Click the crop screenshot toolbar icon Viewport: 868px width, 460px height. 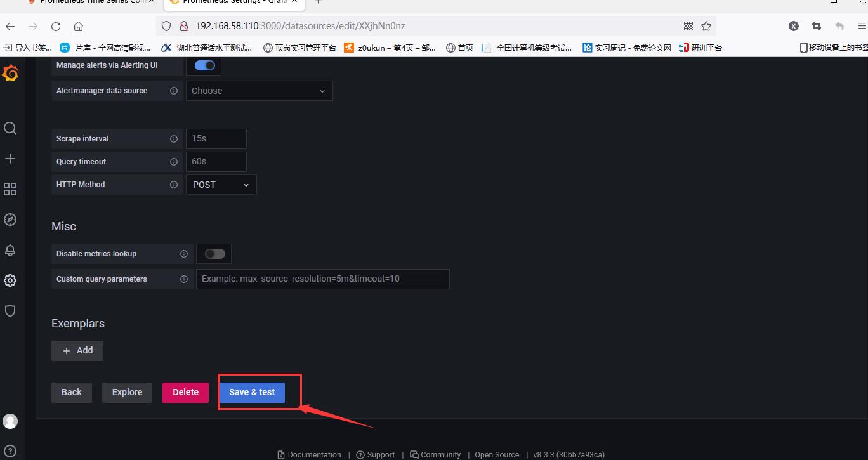click(817, 26)
